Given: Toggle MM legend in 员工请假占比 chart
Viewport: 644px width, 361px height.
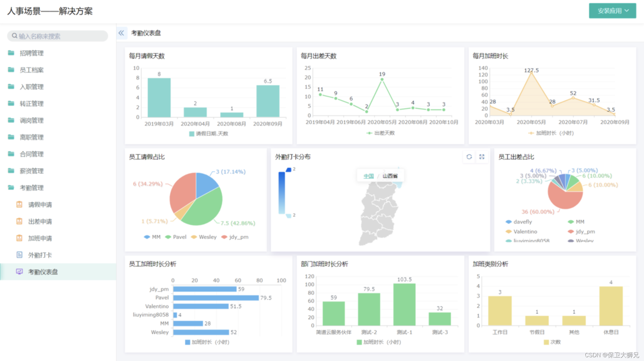Looking at the screenshot, I should click(152, 237).
